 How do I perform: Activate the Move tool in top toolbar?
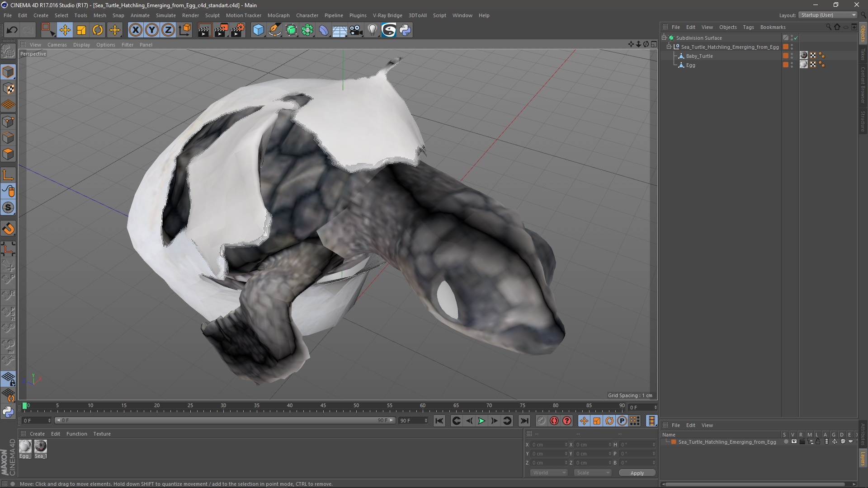[x=65, y=30]
